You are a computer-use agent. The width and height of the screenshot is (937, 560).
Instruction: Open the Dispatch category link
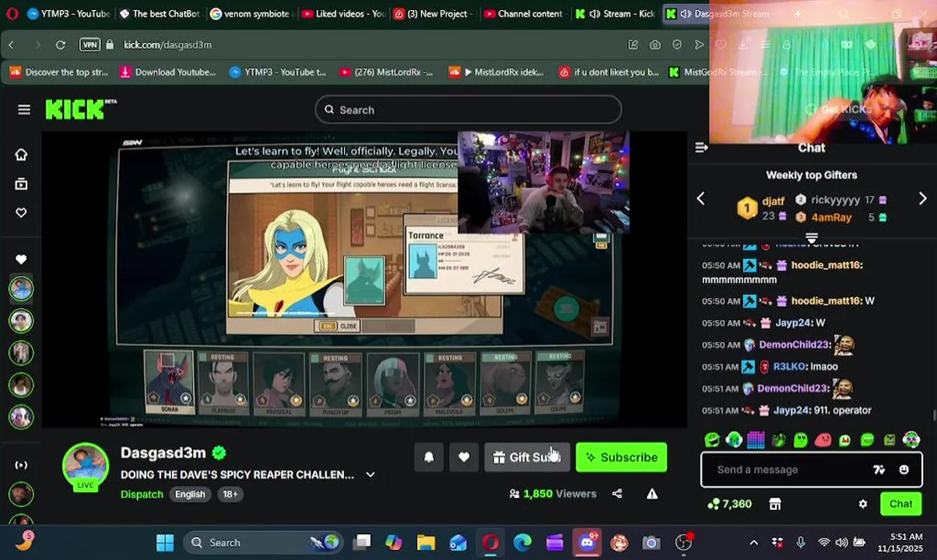coord(142,494)
